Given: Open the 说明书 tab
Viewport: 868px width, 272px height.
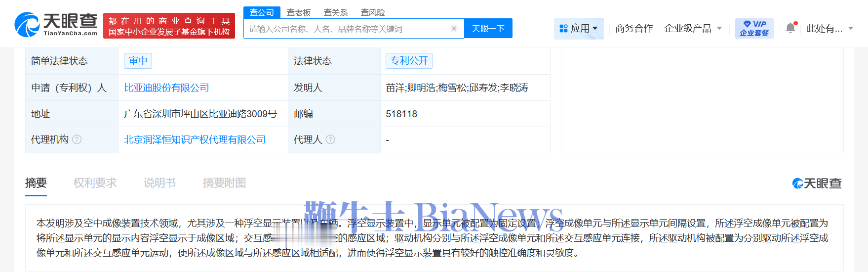Looking at the screenshot, I should point(159,183).
